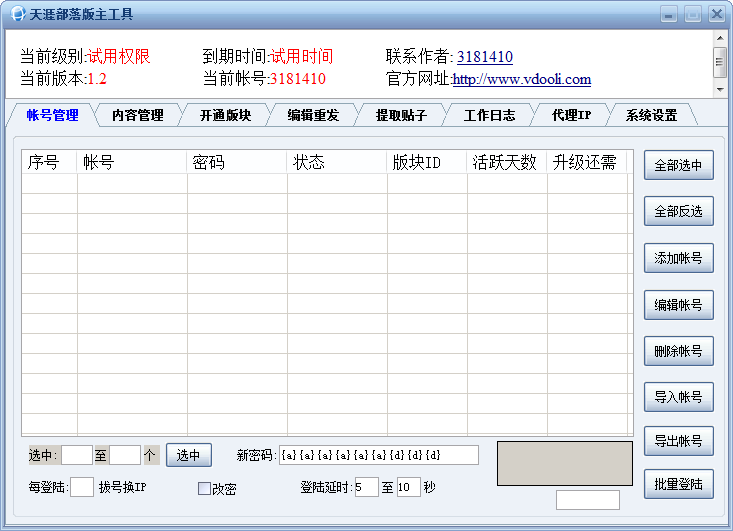Click the header panel scrollbar up arrow
Screen dimensions: 733x531
pyautogui.click(x=720, y=38)
